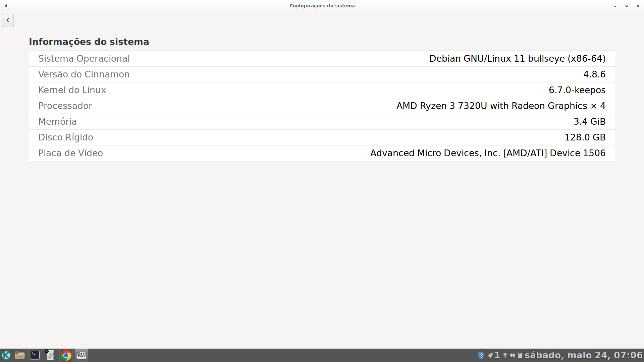Minimize the Configurações do sistema window

pyautogui.click(x=615, y=6)
